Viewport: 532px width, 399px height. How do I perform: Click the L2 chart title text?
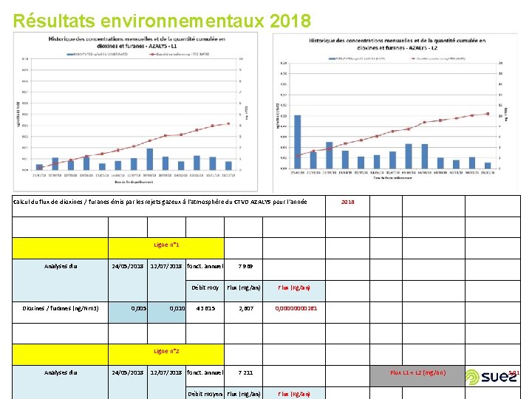[x=397, y=44]
